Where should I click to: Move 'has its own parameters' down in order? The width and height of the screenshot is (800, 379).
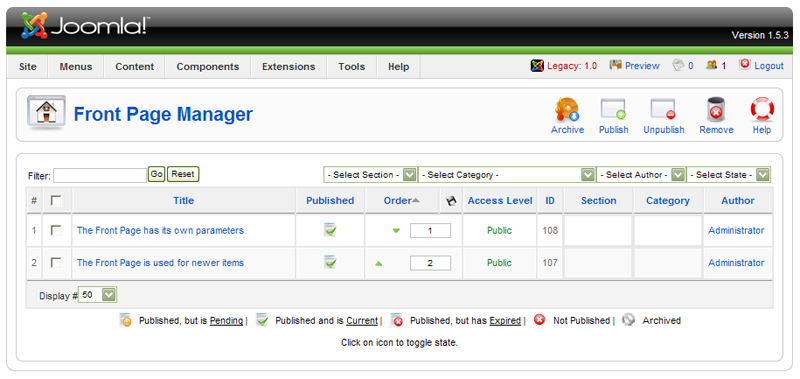coord(396,231)
